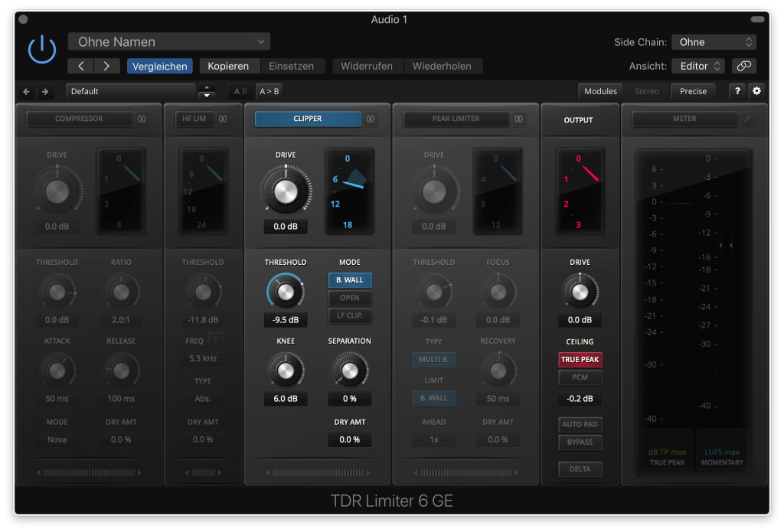The height and width of the screenshot is (532, 784).
Task: Select Precise mode
Action: (693, 92)
